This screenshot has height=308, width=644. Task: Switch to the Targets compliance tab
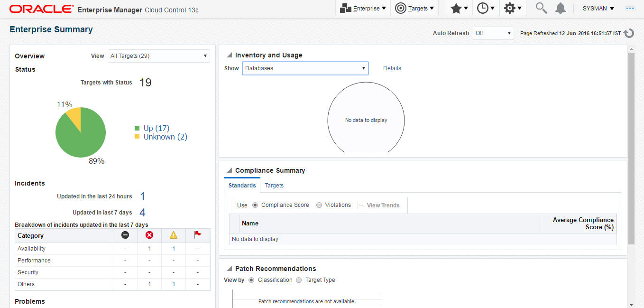[x=274, y=185]
